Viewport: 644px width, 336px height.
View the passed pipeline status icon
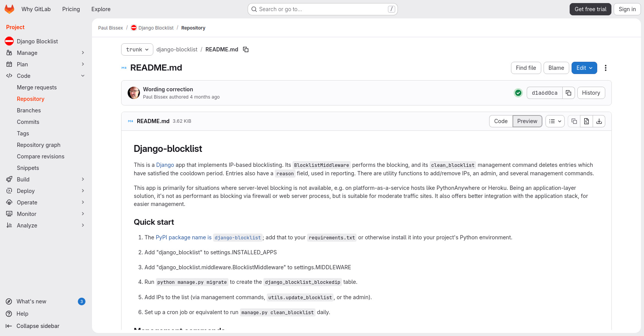coord(518,93)
